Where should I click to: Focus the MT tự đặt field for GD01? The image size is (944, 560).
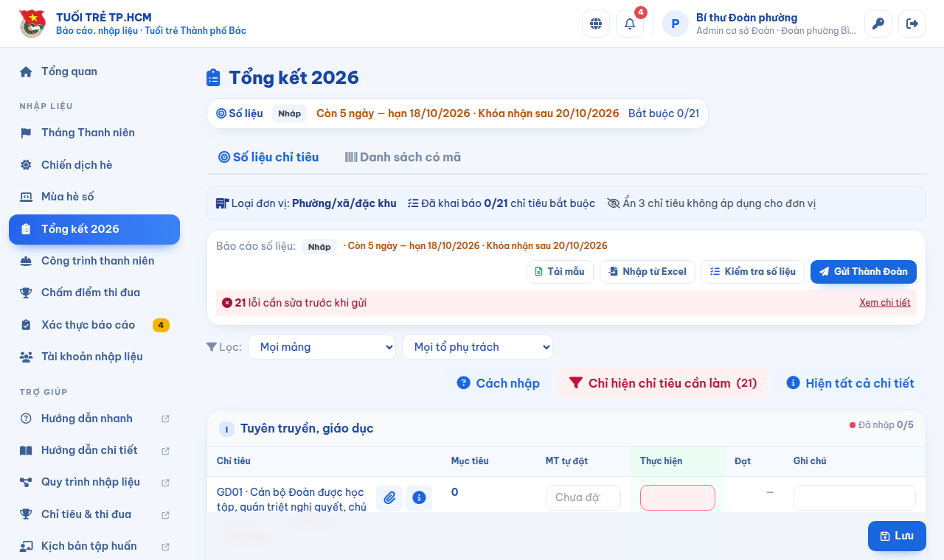583,497
